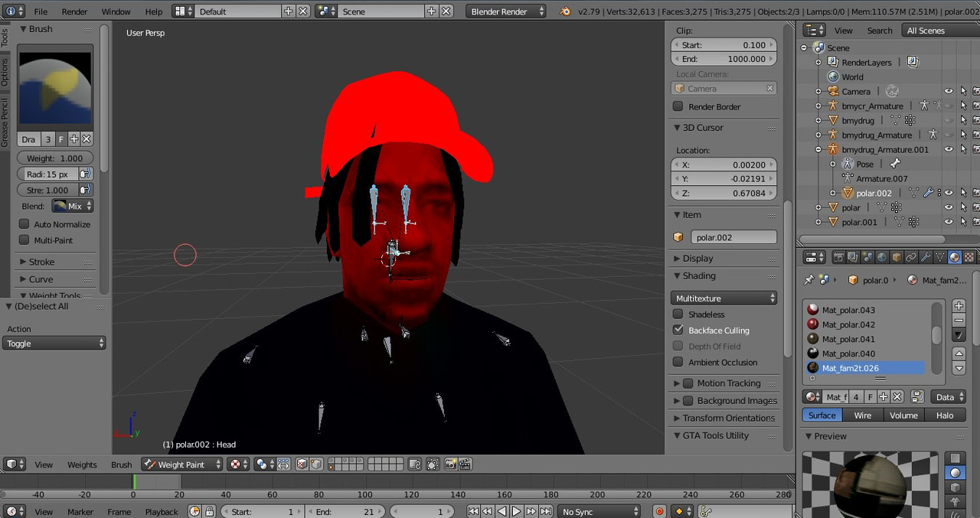Move the material slot down with the arrow

pos(959,368)
